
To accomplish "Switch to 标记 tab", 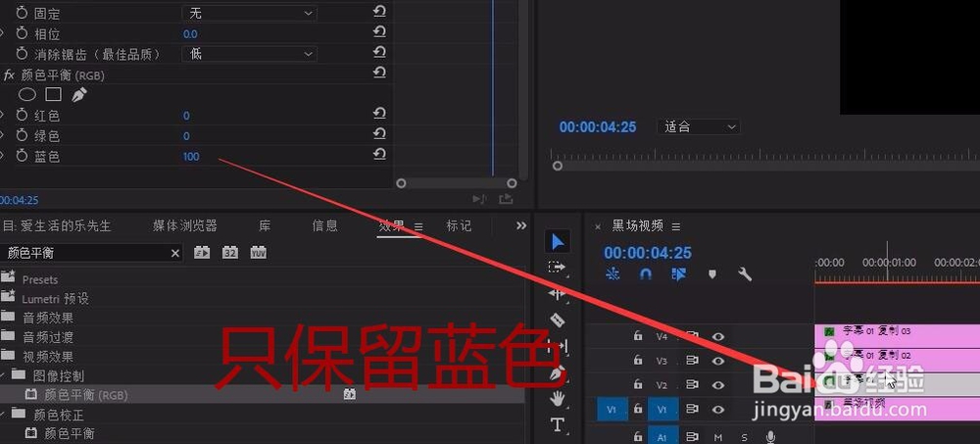I will [x=459, y=225].
